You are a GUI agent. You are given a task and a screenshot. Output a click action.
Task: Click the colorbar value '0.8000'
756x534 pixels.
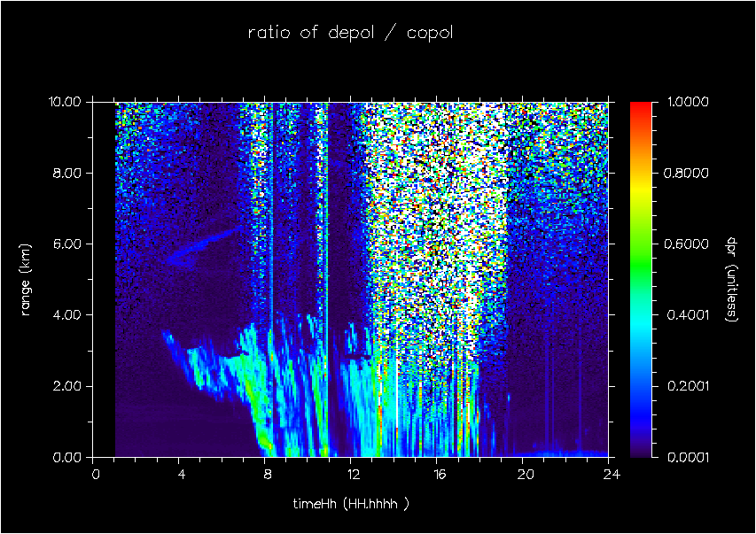click(687, 173)
